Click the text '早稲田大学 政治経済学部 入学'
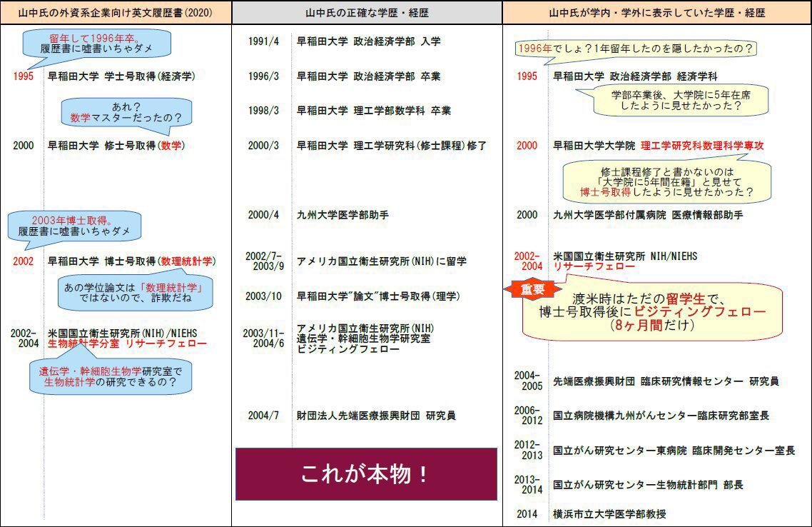This screenshot has height=527, width=812. pyautogui.click(x=369, y=41)
